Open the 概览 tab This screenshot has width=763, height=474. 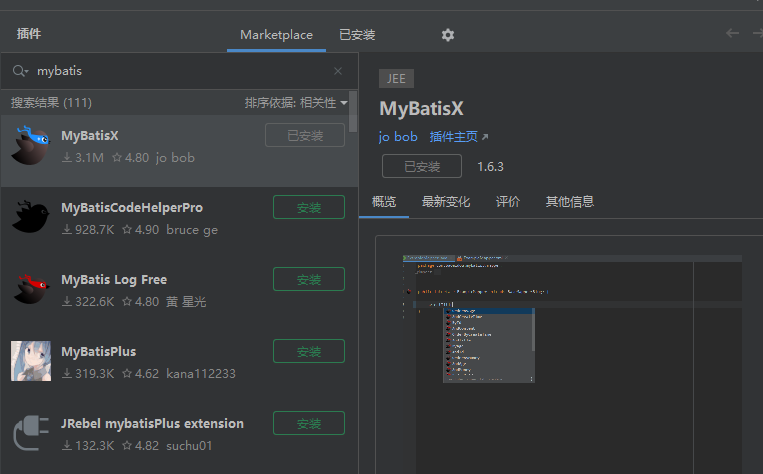click(x=384, y=201)
